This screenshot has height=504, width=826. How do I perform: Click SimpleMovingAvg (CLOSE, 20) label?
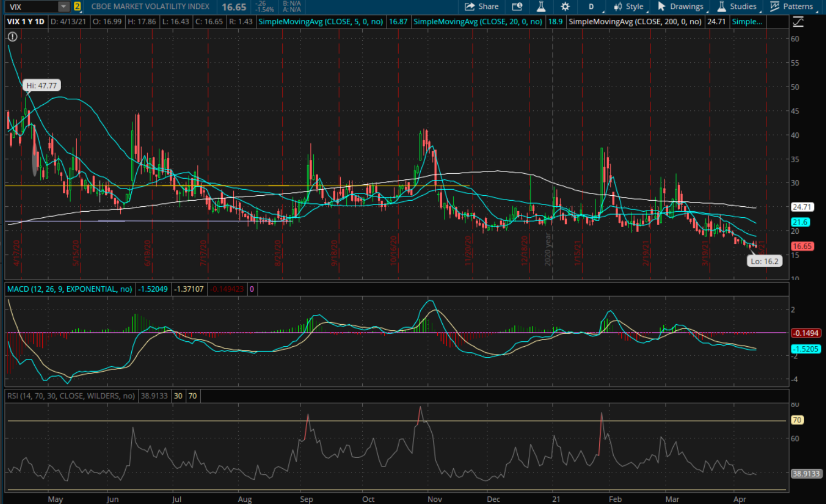coord(478,22)
